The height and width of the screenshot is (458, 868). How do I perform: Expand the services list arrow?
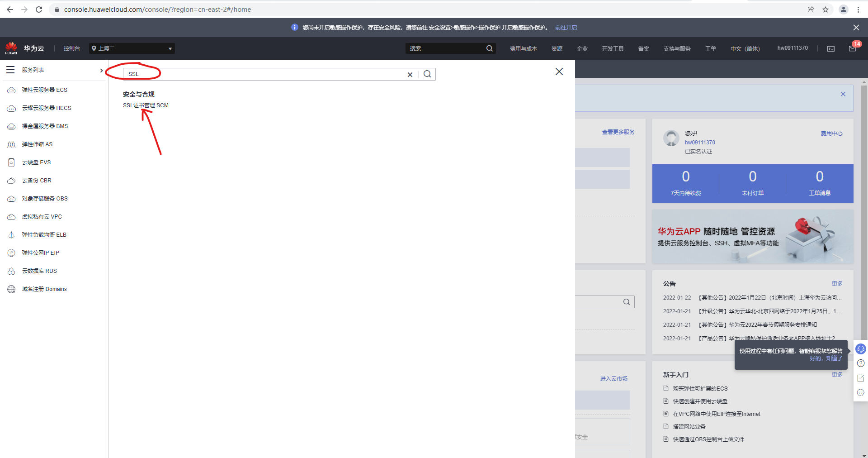[101, 70]
